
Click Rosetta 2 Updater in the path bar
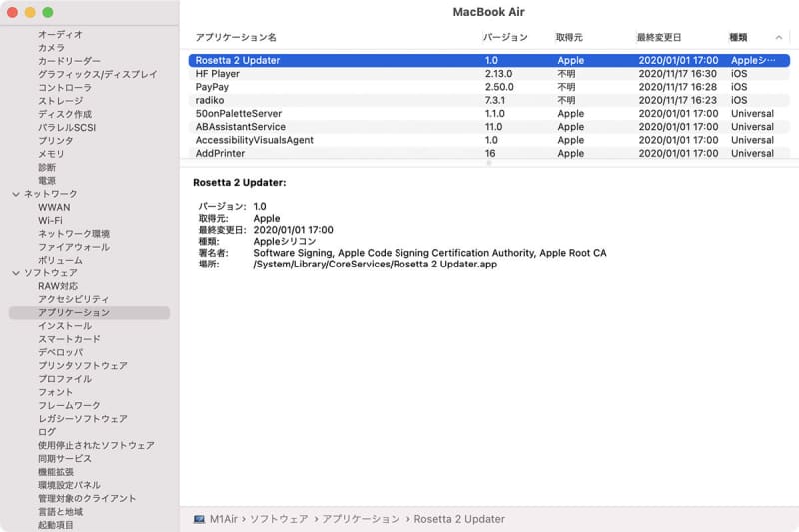coord(459,519)
